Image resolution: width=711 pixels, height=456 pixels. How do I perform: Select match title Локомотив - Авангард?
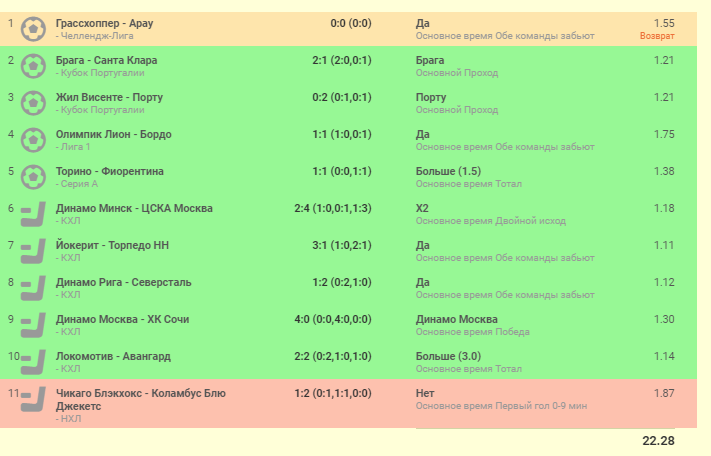(113, 356)
